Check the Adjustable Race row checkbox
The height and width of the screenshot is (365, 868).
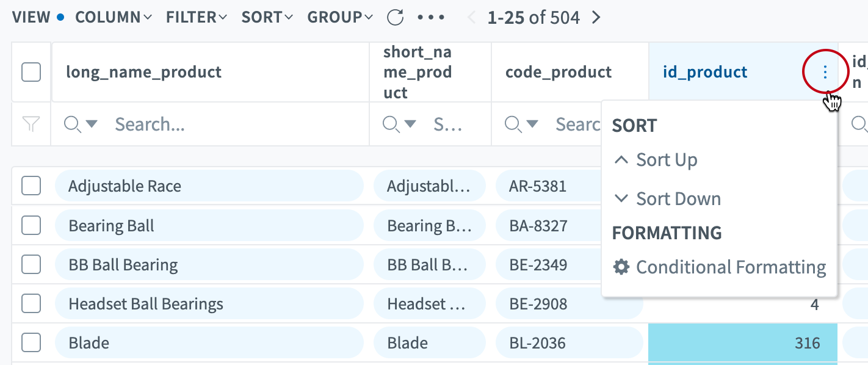click(x=31, y=186)
